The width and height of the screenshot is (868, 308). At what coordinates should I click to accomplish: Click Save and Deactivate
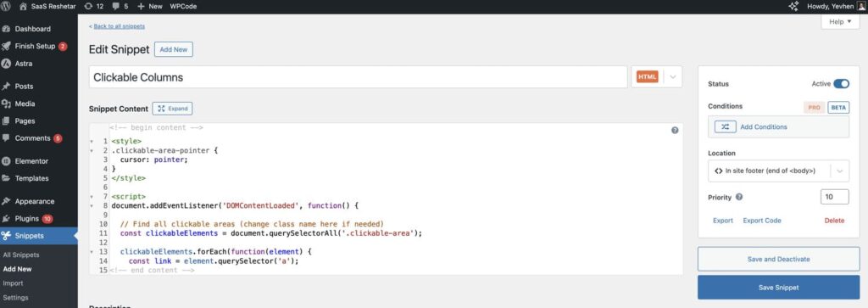(778, 259)
